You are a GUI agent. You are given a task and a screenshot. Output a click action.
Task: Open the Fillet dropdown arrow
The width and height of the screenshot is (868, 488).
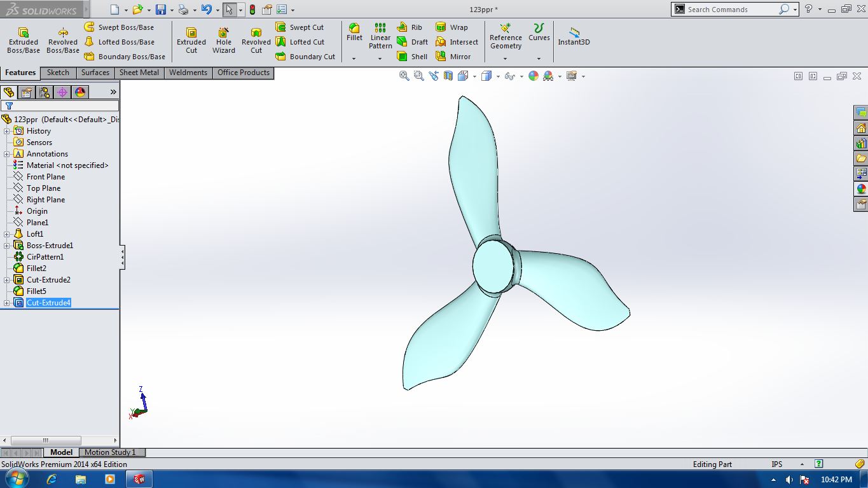tap(354, 59)
